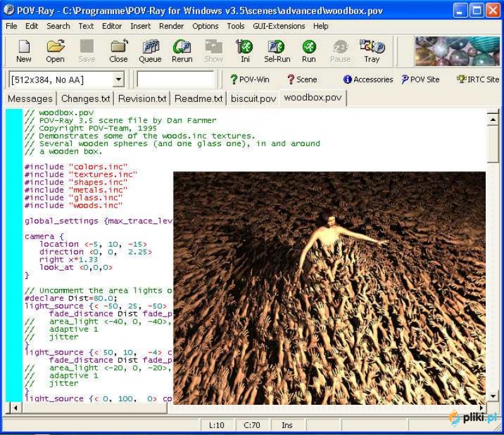Open the File menu

click(x=11, y=26)
